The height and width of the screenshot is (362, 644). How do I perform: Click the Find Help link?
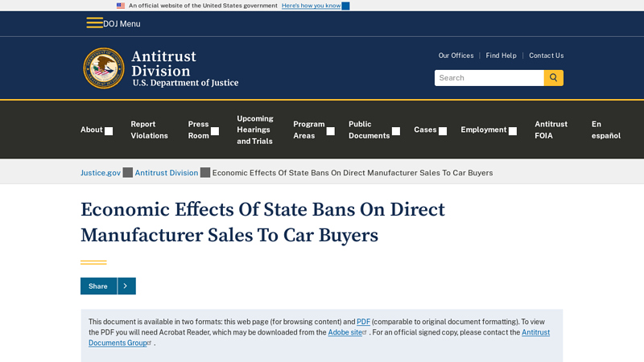tap(501, 56)
